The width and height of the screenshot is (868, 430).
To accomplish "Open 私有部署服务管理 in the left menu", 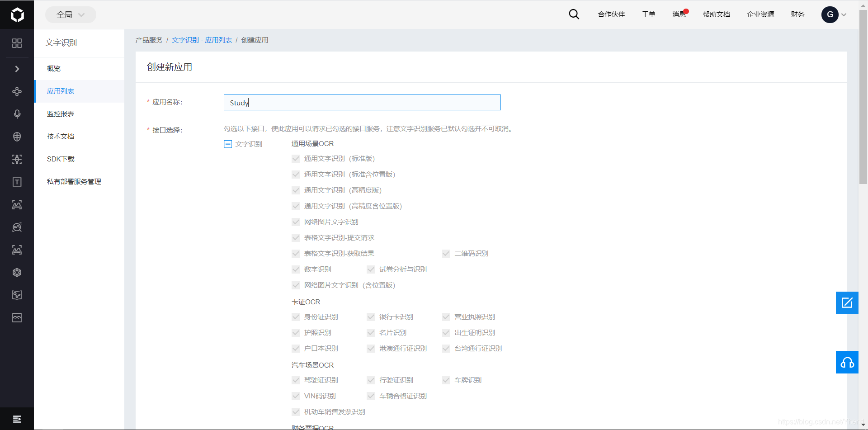I will [x=79, y=182].
